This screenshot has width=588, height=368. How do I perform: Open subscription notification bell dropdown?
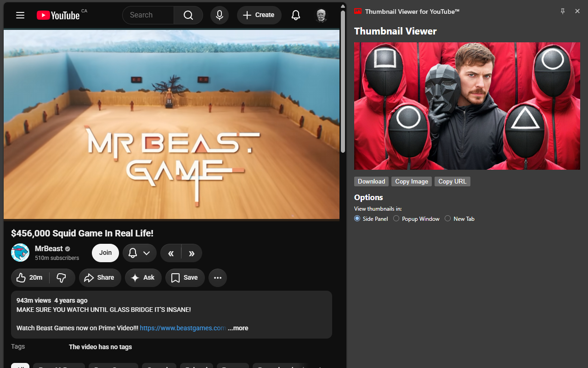[x=140, y=253]
